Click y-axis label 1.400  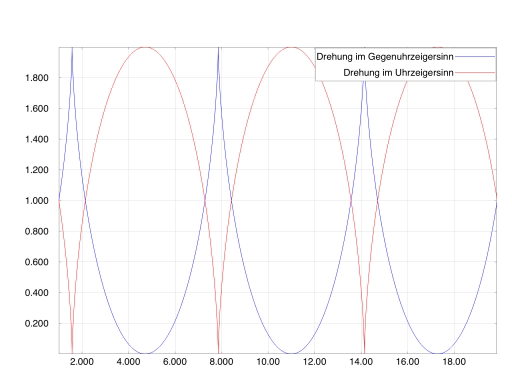pos(37,139)
